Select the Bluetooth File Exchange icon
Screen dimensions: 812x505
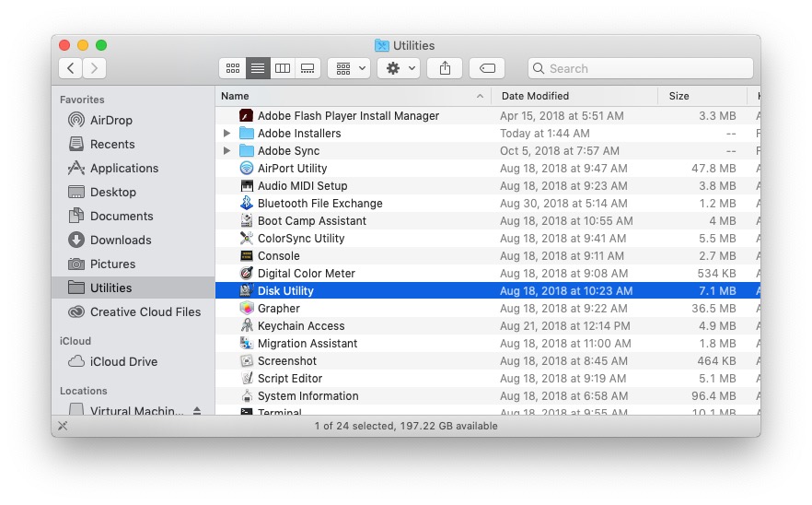pyautogui.click(x=247, y=204)
